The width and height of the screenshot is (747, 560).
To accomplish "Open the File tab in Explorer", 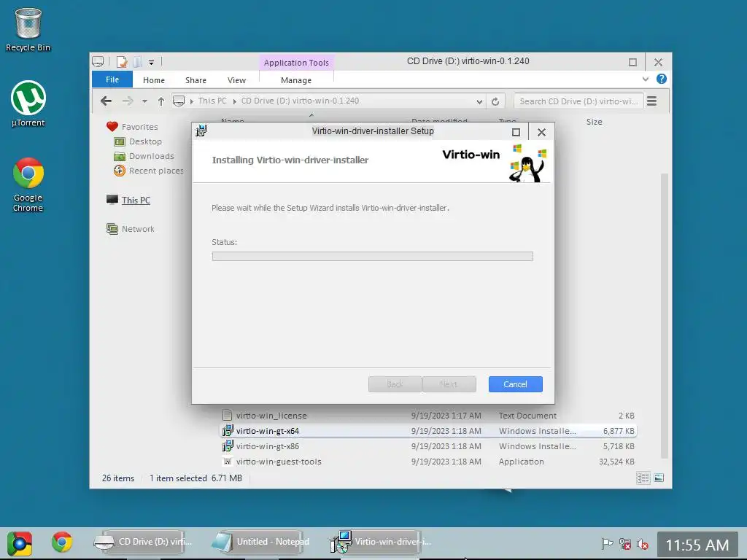I will 112,79.
